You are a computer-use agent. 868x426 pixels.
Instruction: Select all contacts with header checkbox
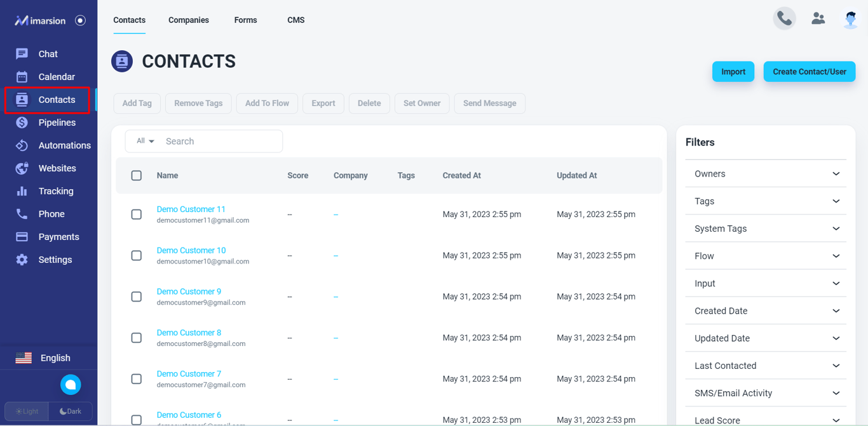[137, 175]
